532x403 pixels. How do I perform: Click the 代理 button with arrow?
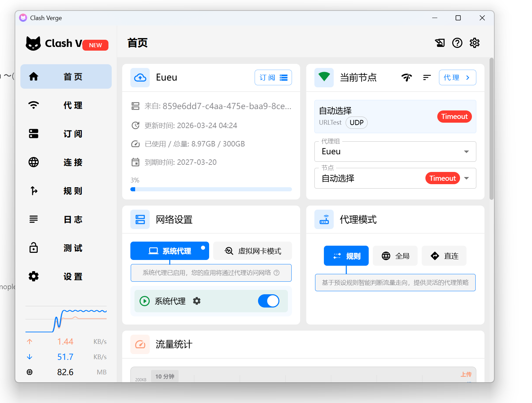(x=457, y=78)
